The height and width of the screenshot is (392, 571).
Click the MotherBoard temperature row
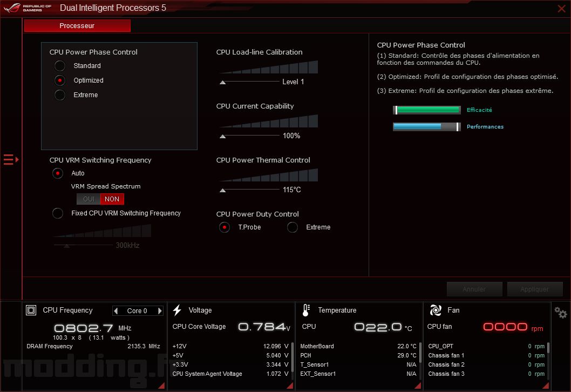coord(358,347)
